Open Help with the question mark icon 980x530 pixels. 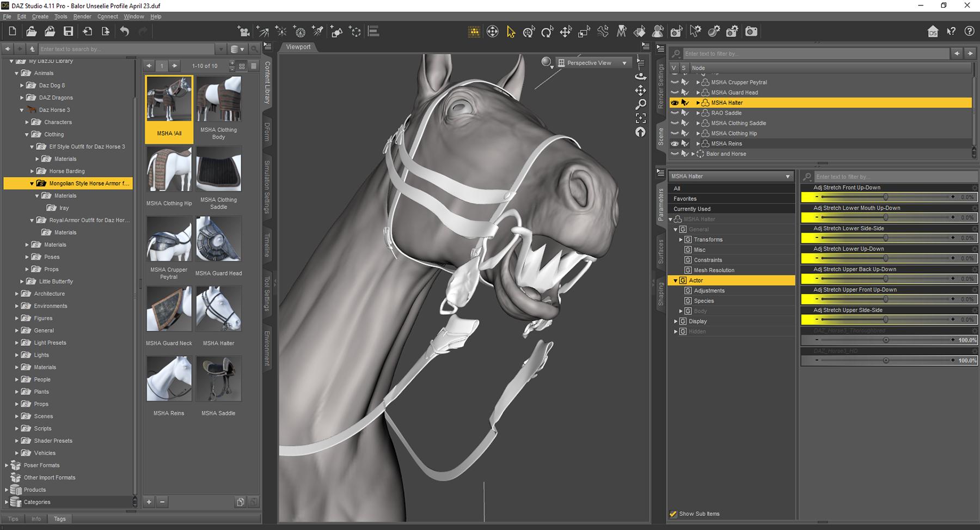click(970, 32)
